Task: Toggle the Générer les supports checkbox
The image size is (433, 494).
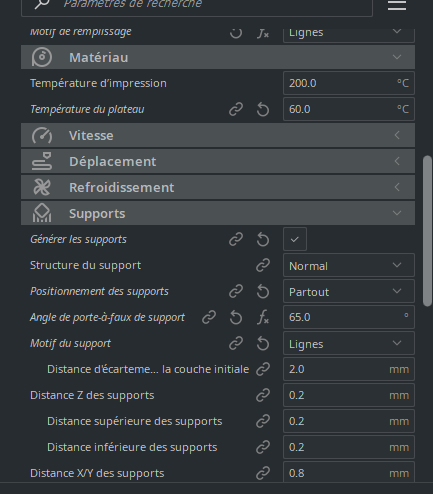Action: [295, 239]
